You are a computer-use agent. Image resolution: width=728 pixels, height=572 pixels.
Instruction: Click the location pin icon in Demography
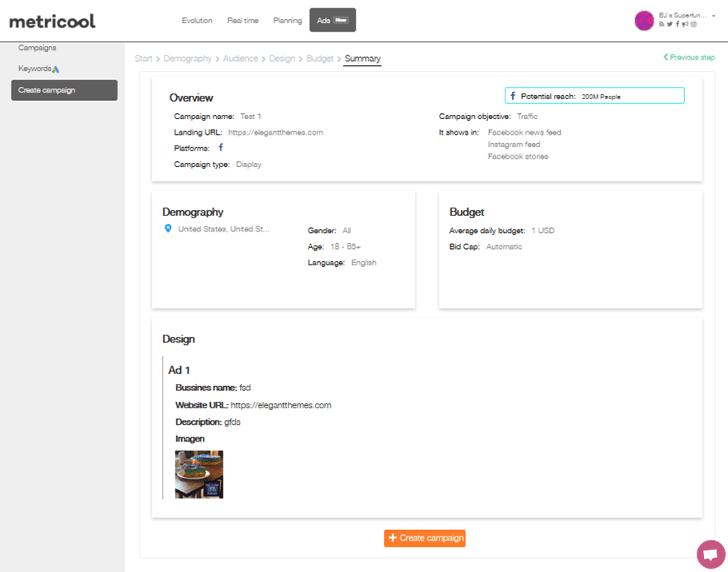tap(169, 229)
